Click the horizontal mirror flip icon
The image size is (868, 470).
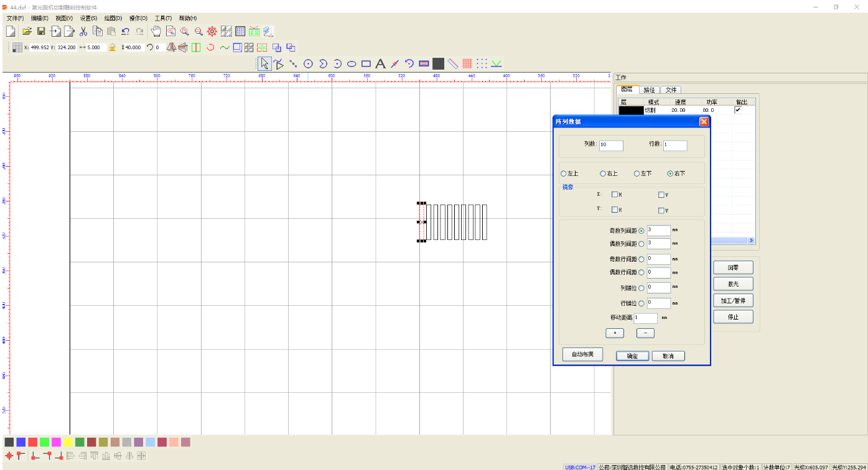(170, 47)
